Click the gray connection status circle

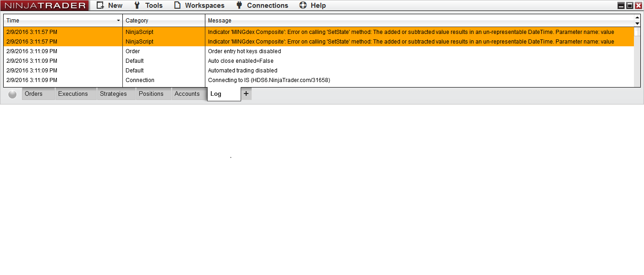[12, 94]
